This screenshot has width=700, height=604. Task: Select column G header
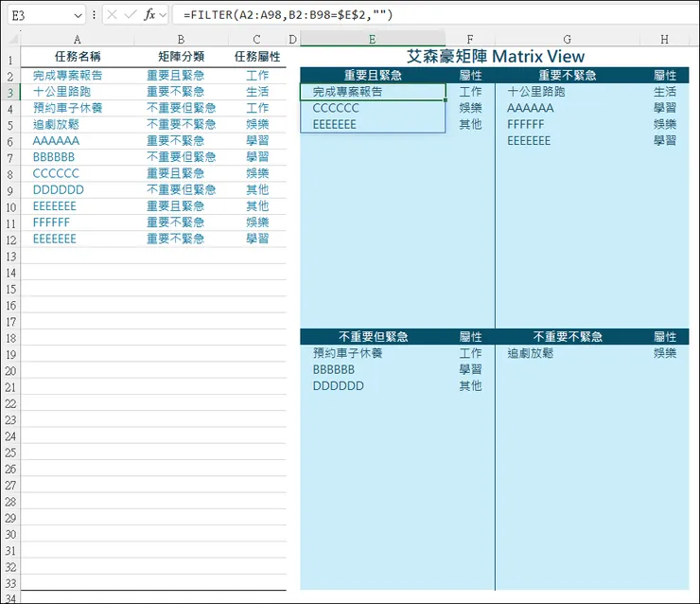(567, 40)
